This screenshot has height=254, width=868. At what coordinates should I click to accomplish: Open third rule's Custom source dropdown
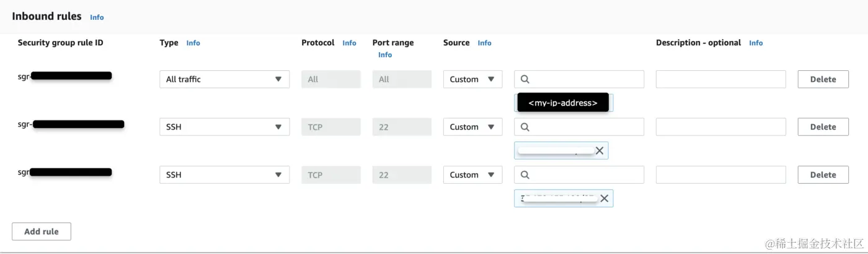tap(472, 175)
